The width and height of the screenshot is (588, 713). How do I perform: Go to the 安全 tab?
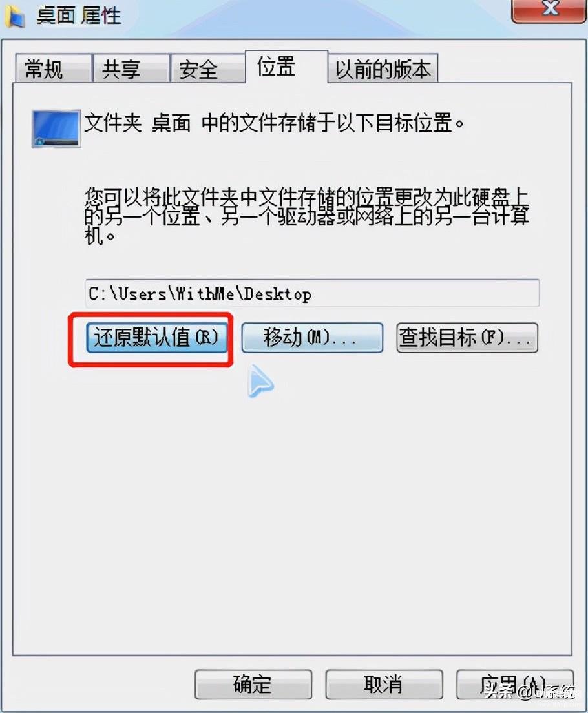click(x=207, y=68)
